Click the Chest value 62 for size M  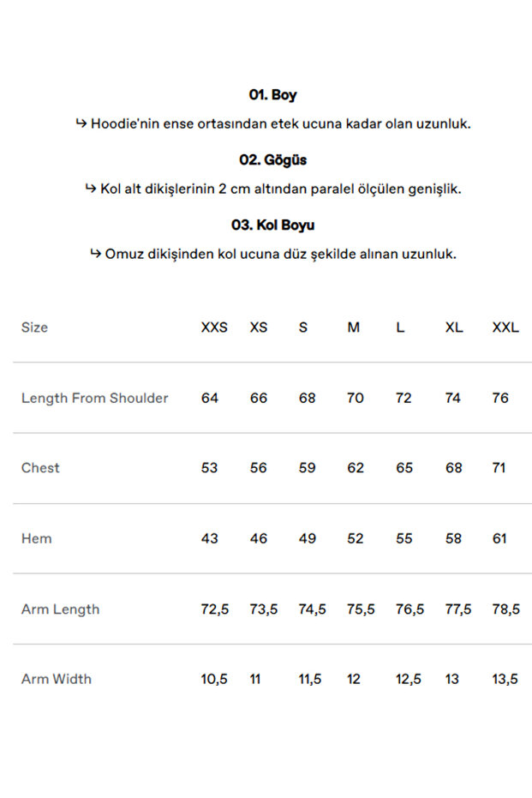coord(356,468)
